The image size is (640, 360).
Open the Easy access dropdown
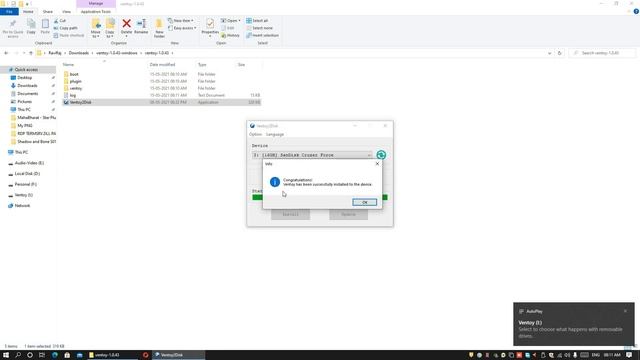point(182,28)
